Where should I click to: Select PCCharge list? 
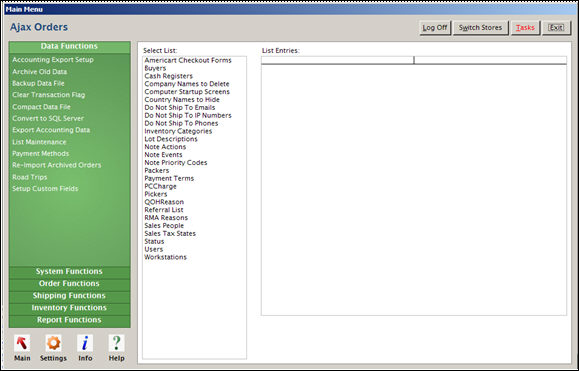tap(160, 186)
